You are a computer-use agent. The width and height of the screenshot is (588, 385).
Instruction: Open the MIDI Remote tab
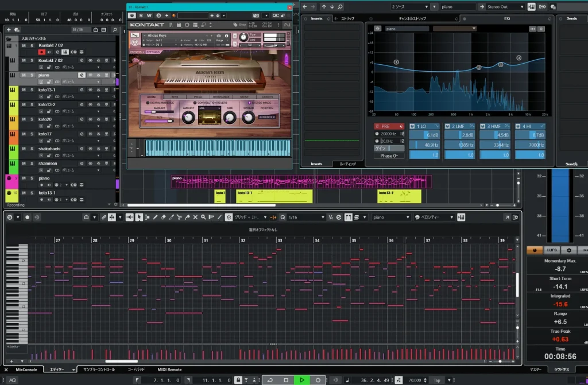[x=170, y=370]
